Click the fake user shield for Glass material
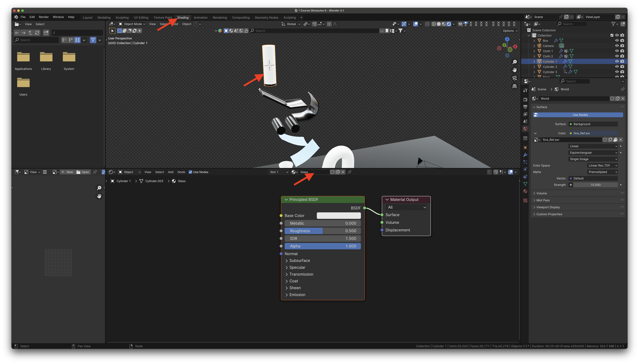The height and width of the screenshot is (364, 639). pos(332,172)
